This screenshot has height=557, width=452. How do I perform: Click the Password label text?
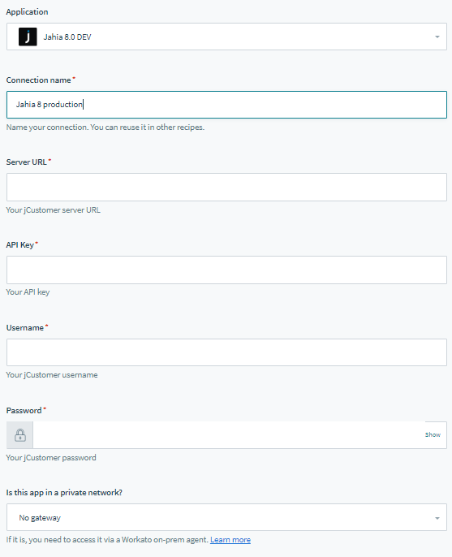click(24, 410)
